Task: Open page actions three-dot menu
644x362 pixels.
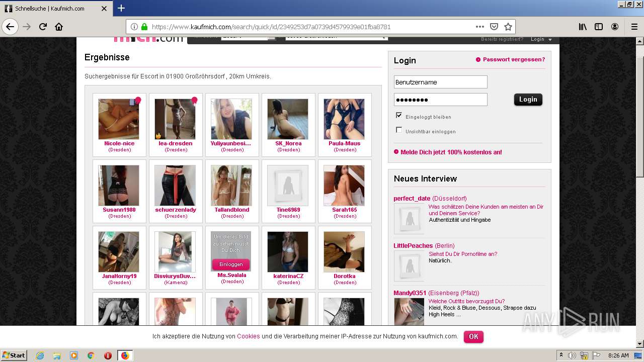Action: (480, 27)
